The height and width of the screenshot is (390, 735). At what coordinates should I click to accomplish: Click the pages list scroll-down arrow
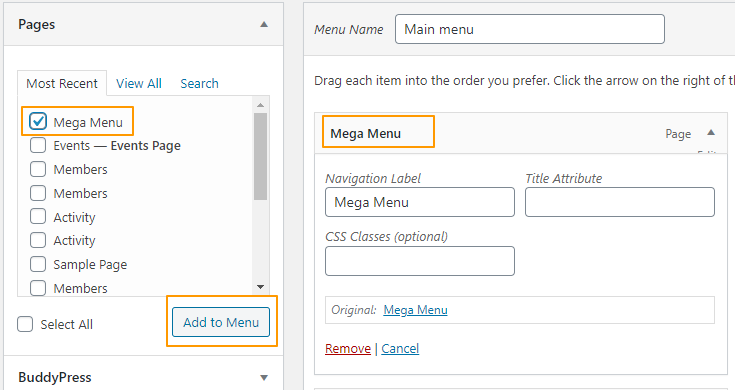(x=261, y=286)
